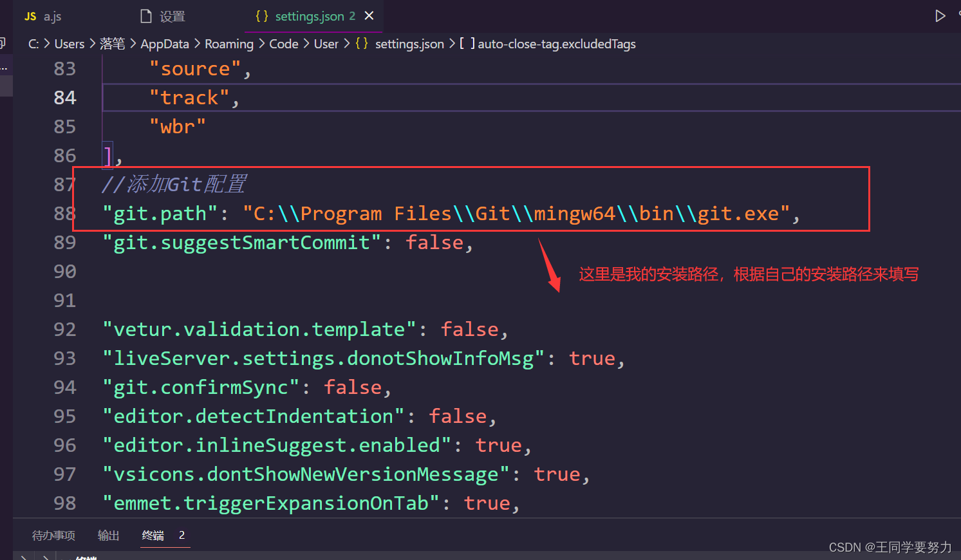961x560 pixels.
Task: Click the Code breadcrumb segment
Action: [x=284, y=44]
